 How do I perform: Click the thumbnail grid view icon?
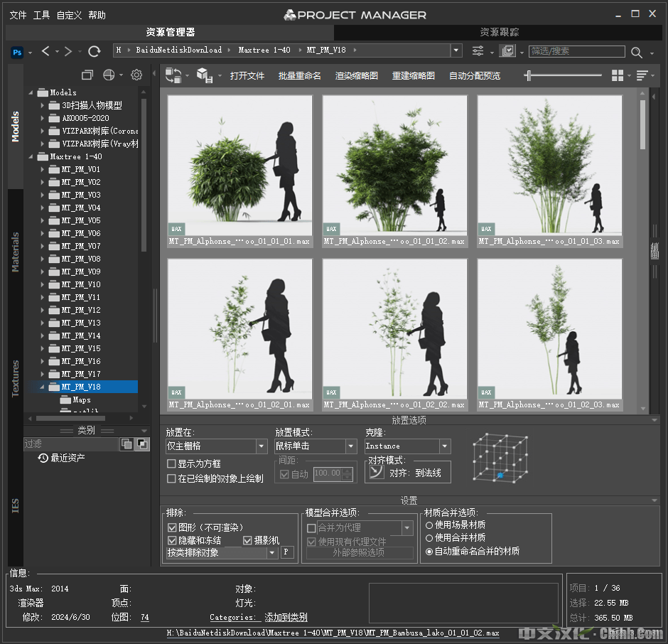(x=618, y=75)
